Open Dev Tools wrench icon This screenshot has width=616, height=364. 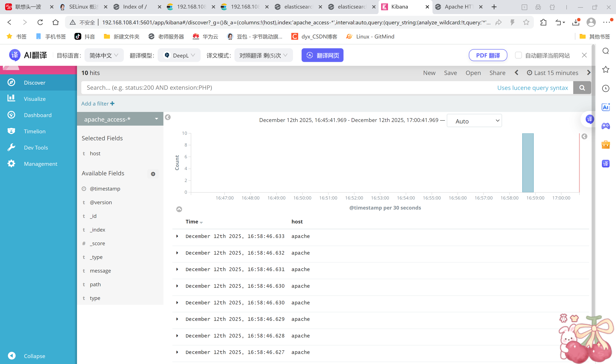click(11, 147)
